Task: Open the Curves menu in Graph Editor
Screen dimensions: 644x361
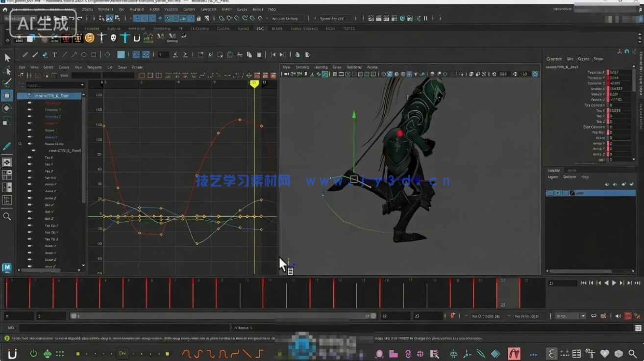Action: [64, 67]
